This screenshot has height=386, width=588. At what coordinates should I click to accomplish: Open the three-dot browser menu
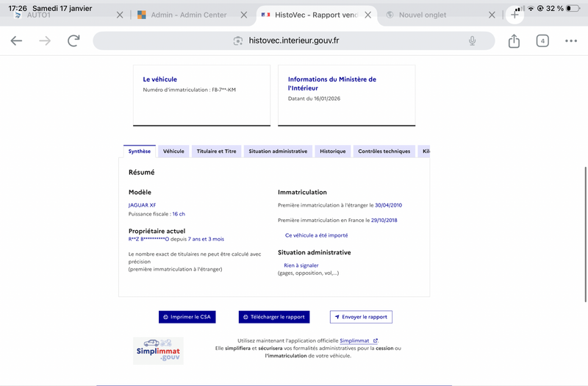[571, 41]
